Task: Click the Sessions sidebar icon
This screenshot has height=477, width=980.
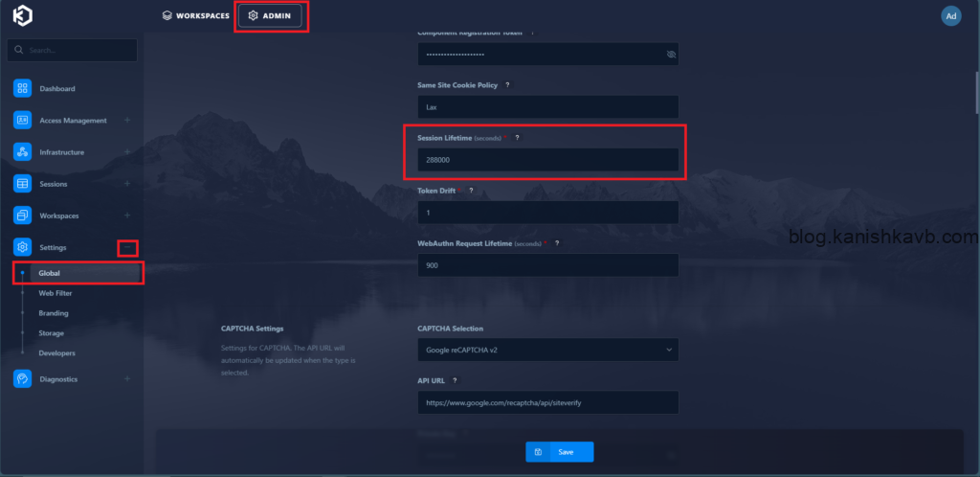Action: click(23, 184)
